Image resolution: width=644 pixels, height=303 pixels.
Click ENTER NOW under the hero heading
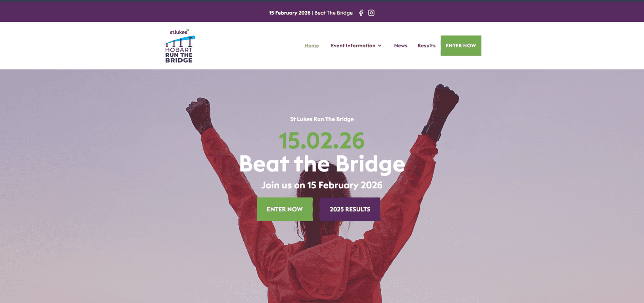click(285, 209)
